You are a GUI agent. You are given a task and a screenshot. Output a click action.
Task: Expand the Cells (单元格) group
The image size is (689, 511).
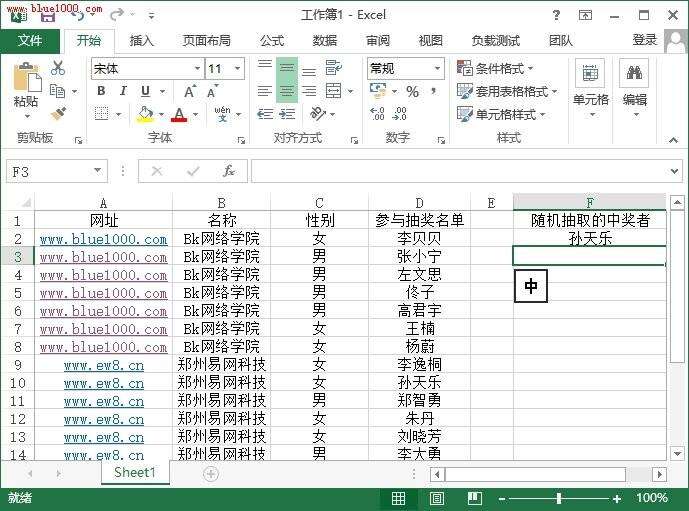tap(591, 89)
